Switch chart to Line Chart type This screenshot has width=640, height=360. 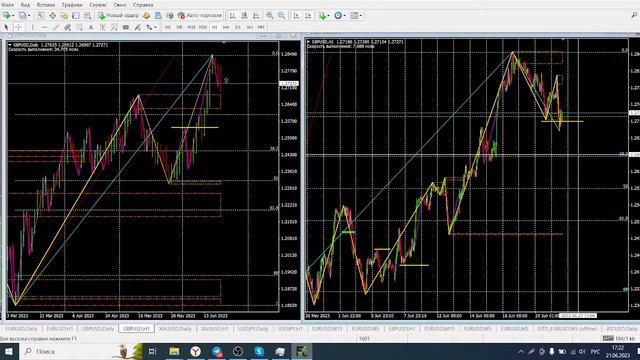click(256, 16)
